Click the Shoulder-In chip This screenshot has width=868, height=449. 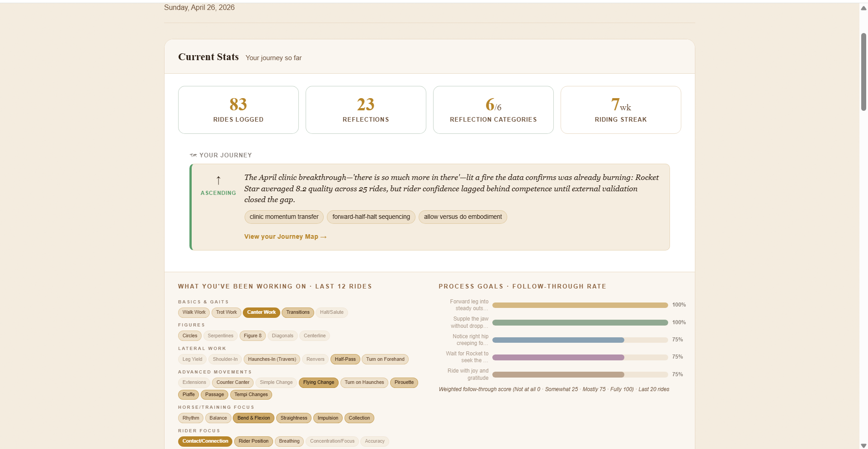225,359
